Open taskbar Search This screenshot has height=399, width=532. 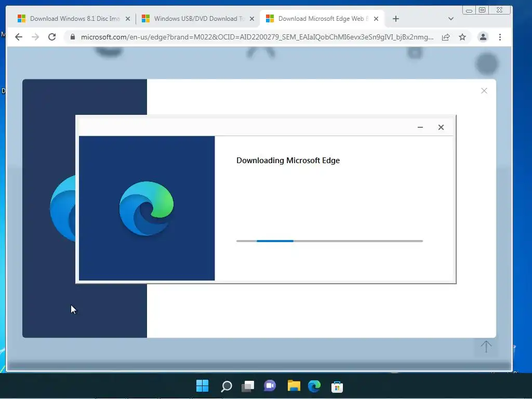[x=226, y=386]
